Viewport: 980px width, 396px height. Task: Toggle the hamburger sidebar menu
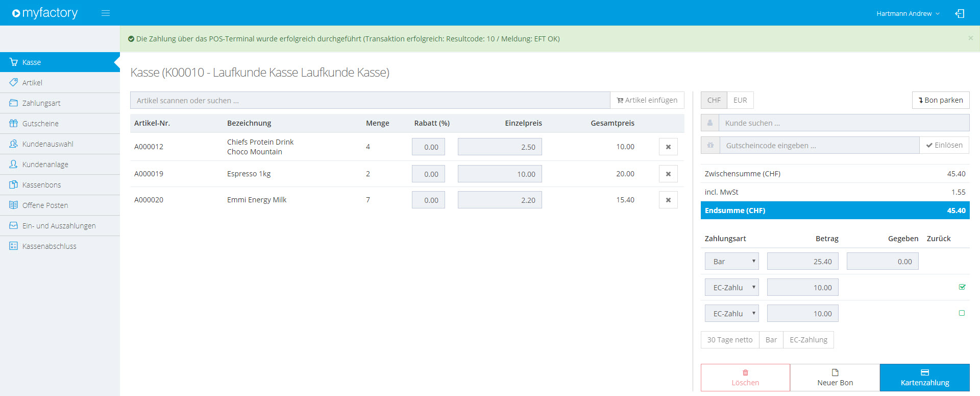point(106,13)
